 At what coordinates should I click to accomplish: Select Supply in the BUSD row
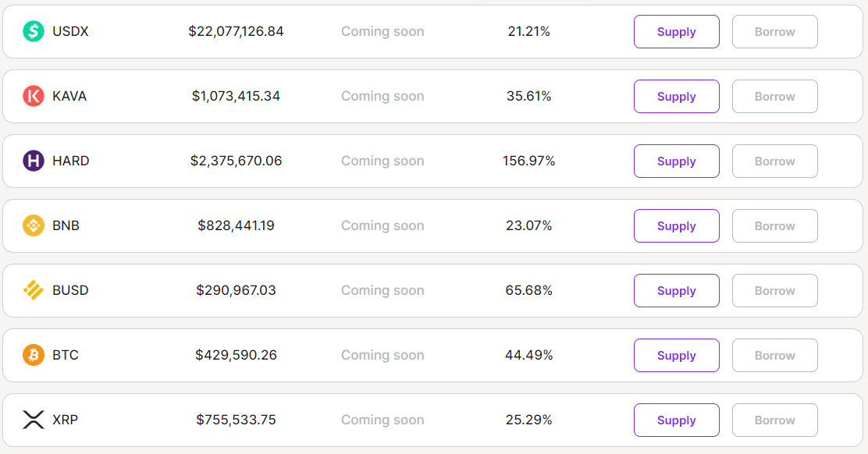pyautogui.click(x=677, y=290)
